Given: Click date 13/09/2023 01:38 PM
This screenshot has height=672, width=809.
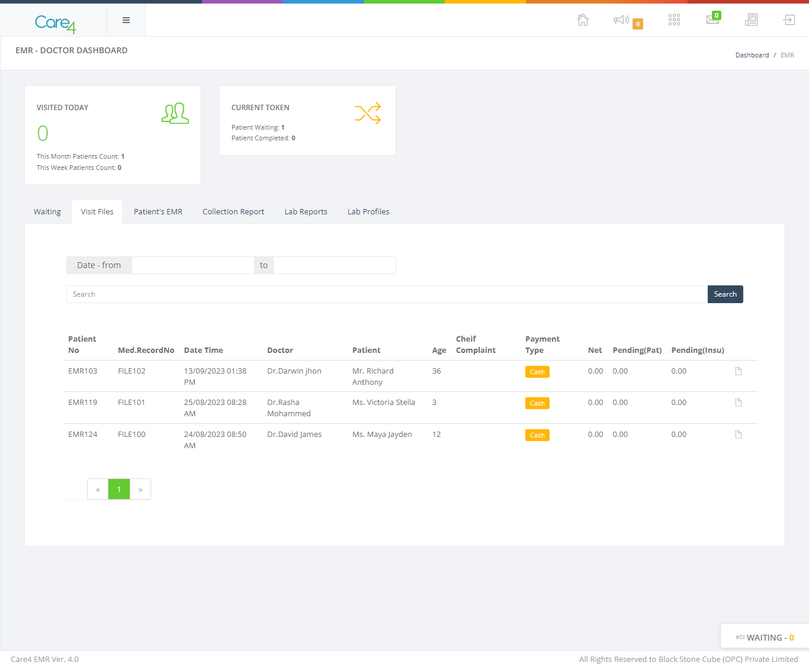Looking at the screenshot, I should tap(215, 377).
